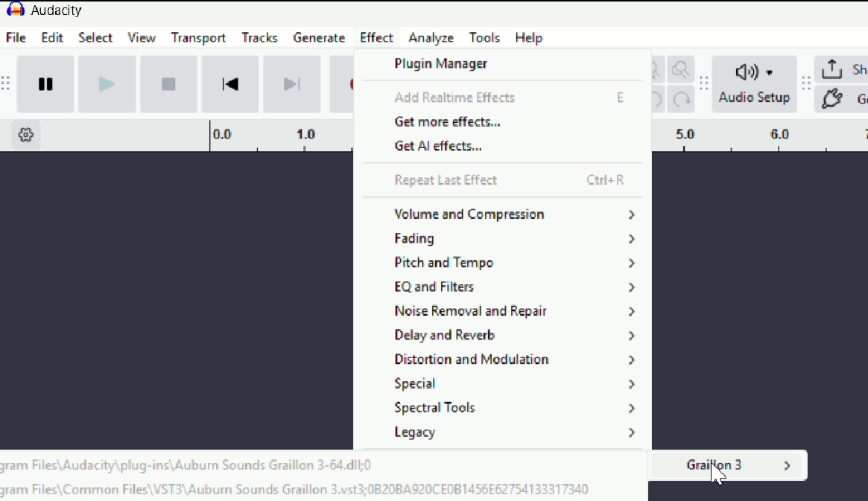Expand the Spectral Tools submenu
Viewport: 868px width, 501px height.
pyautogui.click(x=502, y=407)
